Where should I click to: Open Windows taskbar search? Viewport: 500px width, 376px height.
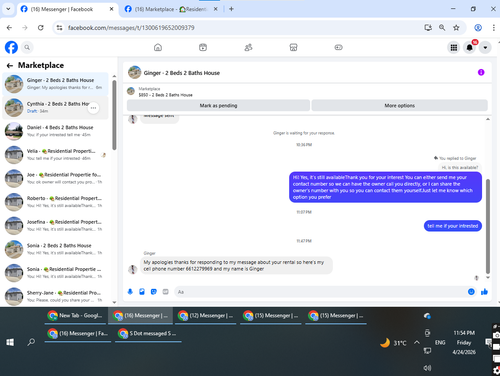click(31, 342)
